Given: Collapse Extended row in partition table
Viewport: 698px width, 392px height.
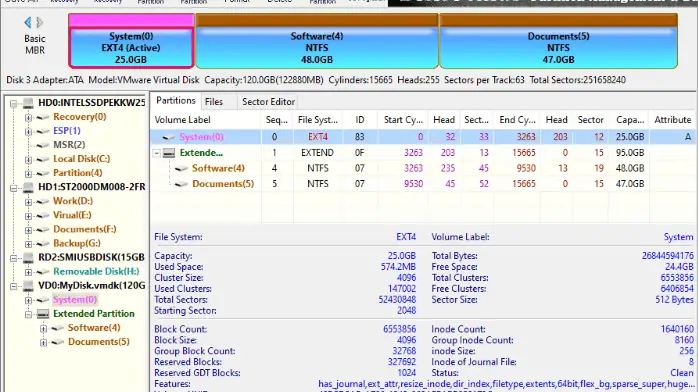Looking at the screenshot, I should (x=157, y=153).
